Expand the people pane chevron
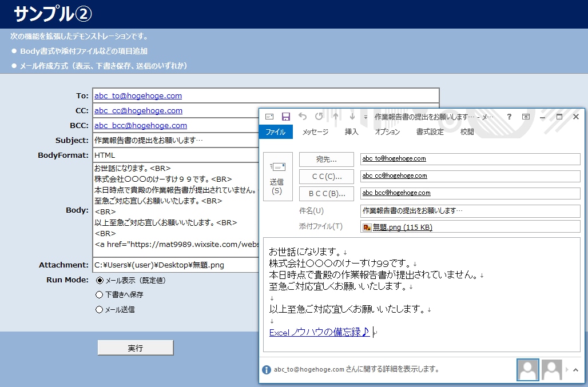This screenshot has width=588, height=387. click(x=575, y=370)
